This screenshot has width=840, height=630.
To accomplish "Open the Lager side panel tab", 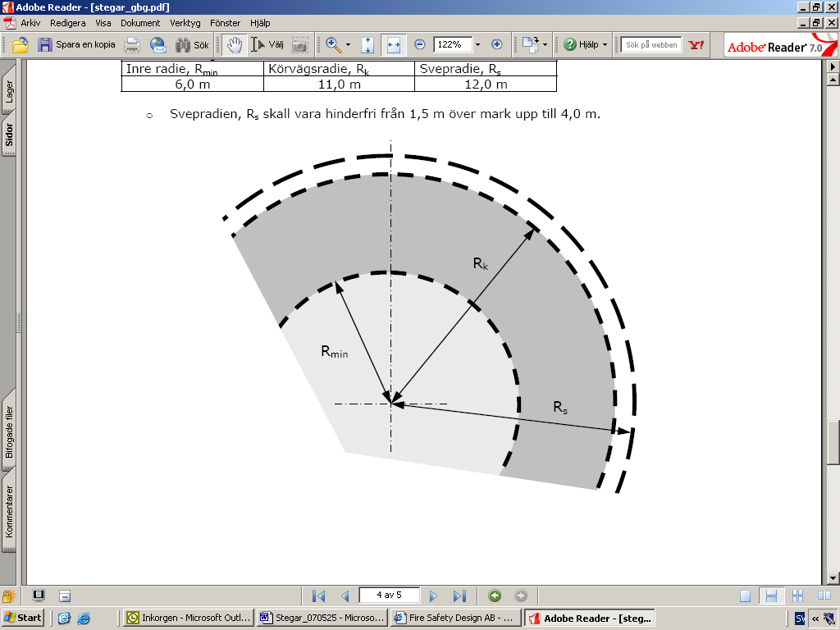I will tap(8, 92).
